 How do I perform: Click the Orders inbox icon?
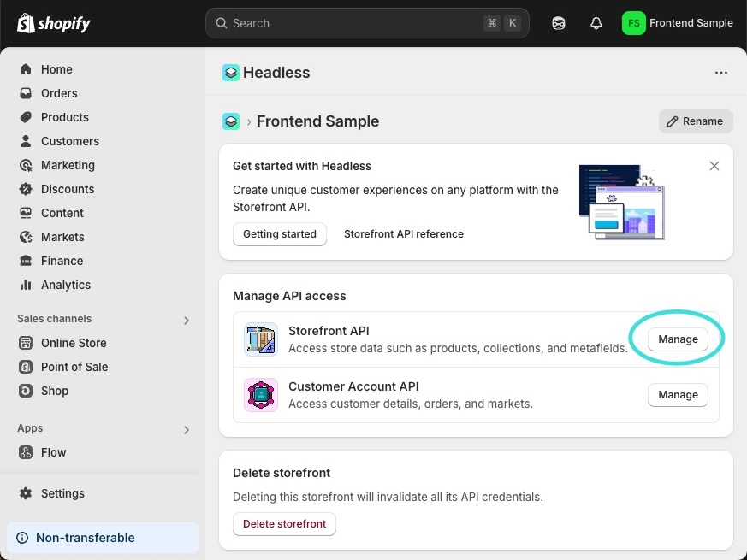pos(26,93)
